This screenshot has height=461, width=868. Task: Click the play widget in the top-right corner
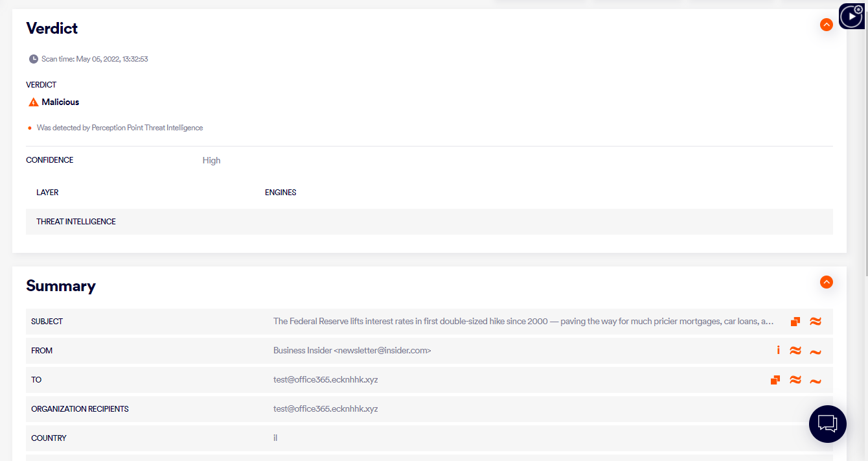(x=851, y=17)
